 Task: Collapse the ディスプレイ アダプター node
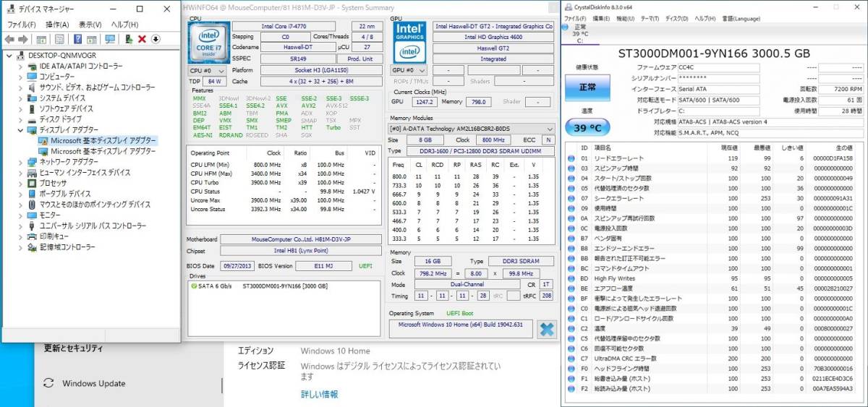(x=20, y=130)
